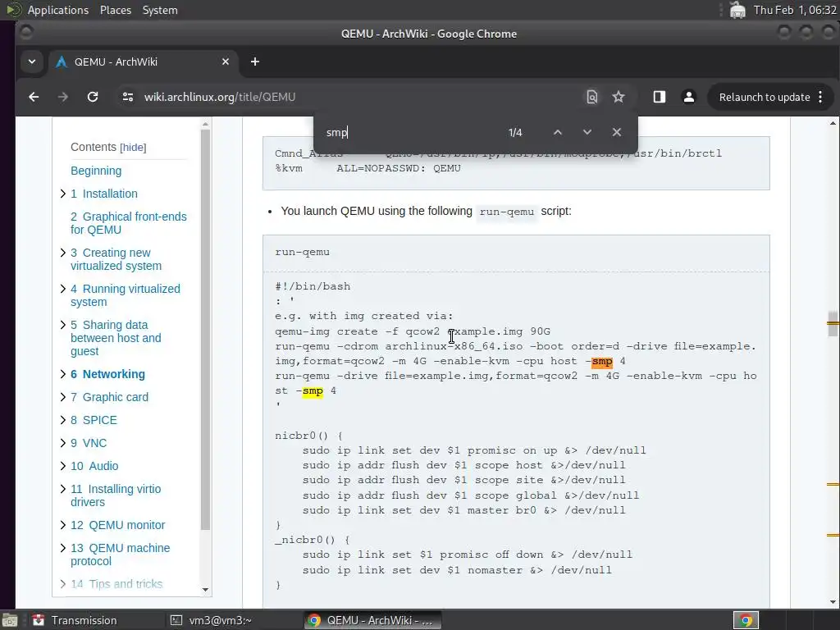Reload the QEMU wiki page
Viewport: 840px width, 630px height.
[93, 97]
